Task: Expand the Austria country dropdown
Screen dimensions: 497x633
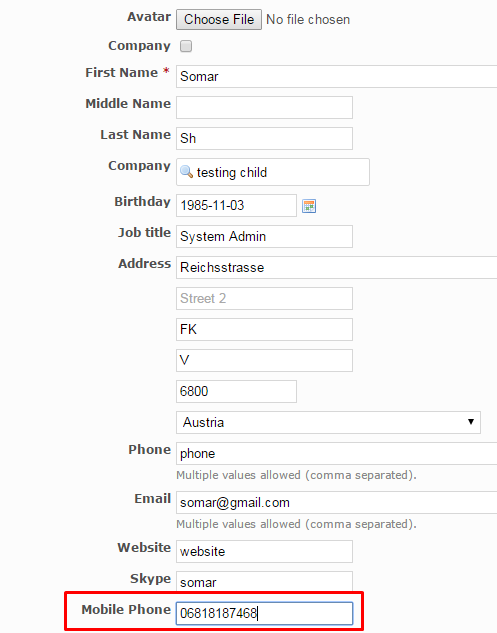Action: 328,422
